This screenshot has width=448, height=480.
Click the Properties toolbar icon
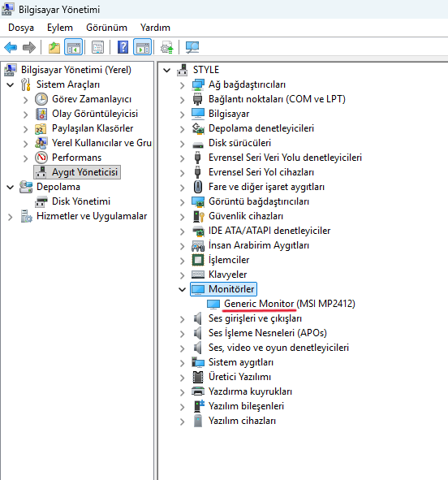pos(98,47)
